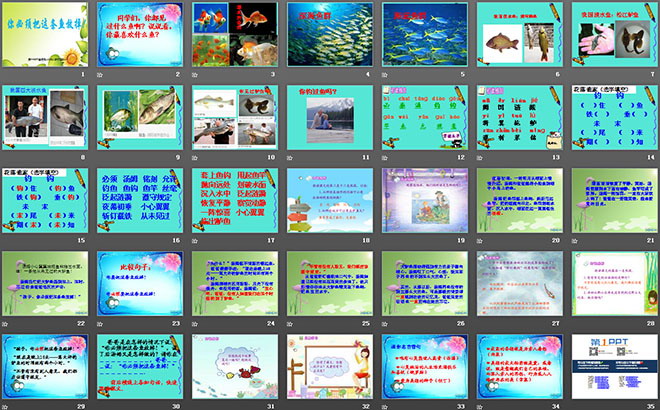Select slide 3 thumbnail showing goldfish photos
This screenshot has width=660, height=410.
235,35
